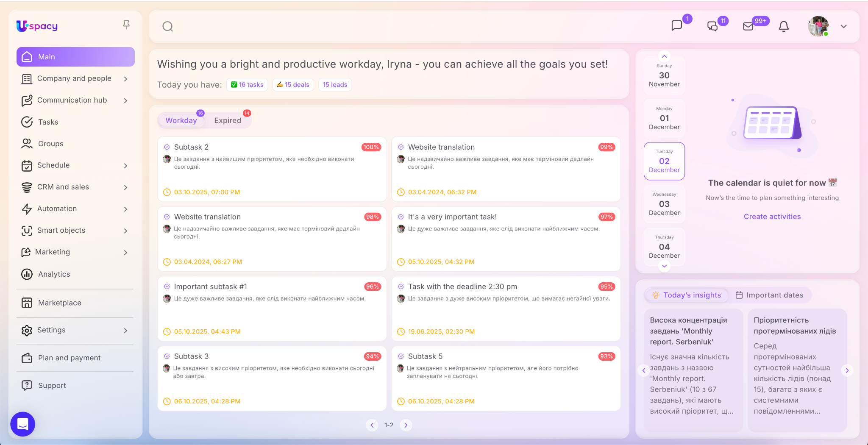Image resolution: width=868 pixels, height=445 pixels.
Task: Open the Intercom chat bubble launcher
Action: click(23, 424)
